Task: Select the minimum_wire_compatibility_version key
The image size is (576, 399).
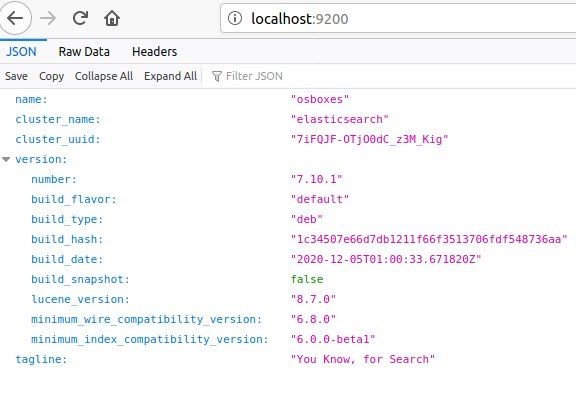Action: (x=147, y=320)
